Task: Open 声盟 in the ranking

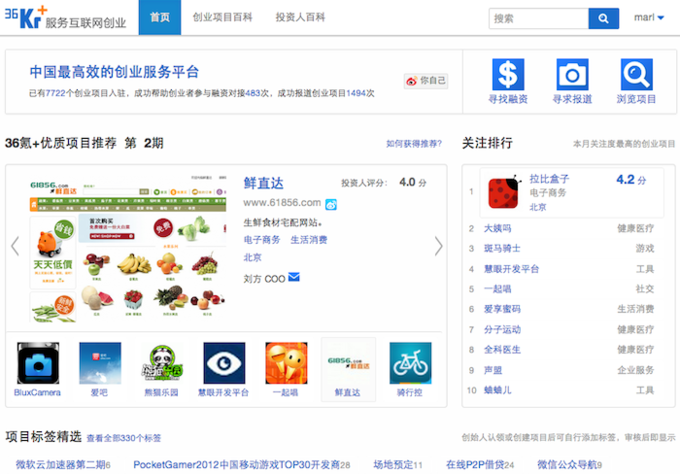Action: pos(493,370)
